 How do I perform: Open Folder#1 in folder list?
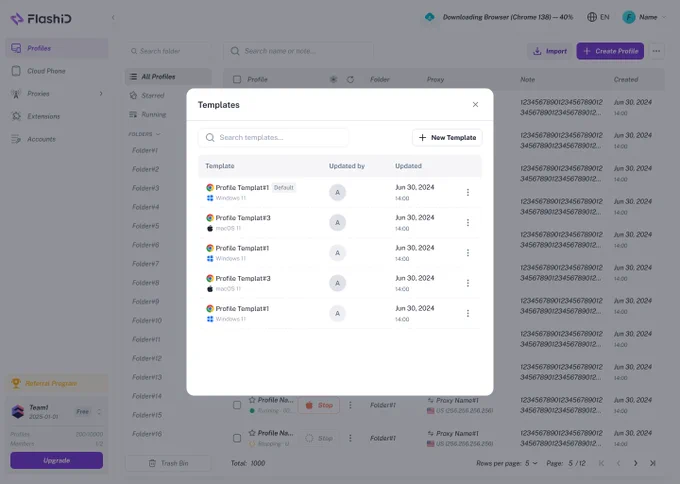[145, 150]
